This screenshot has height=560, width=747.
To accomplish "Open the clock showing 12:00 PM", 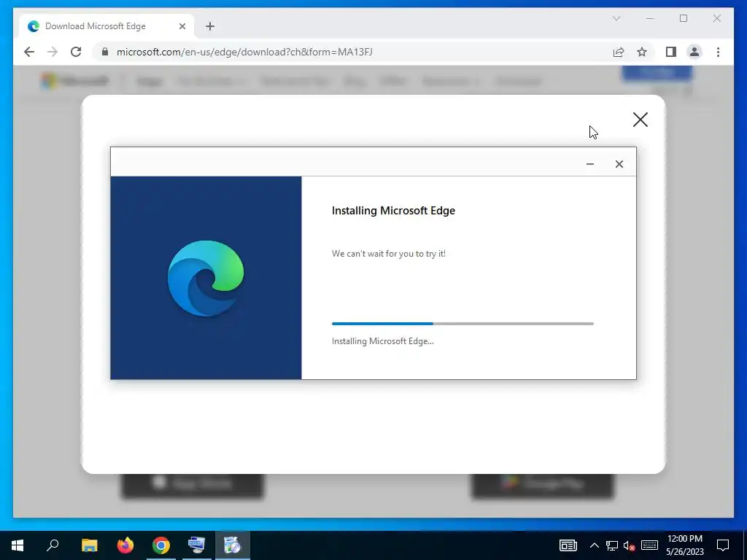I will [x=684, y=545].
